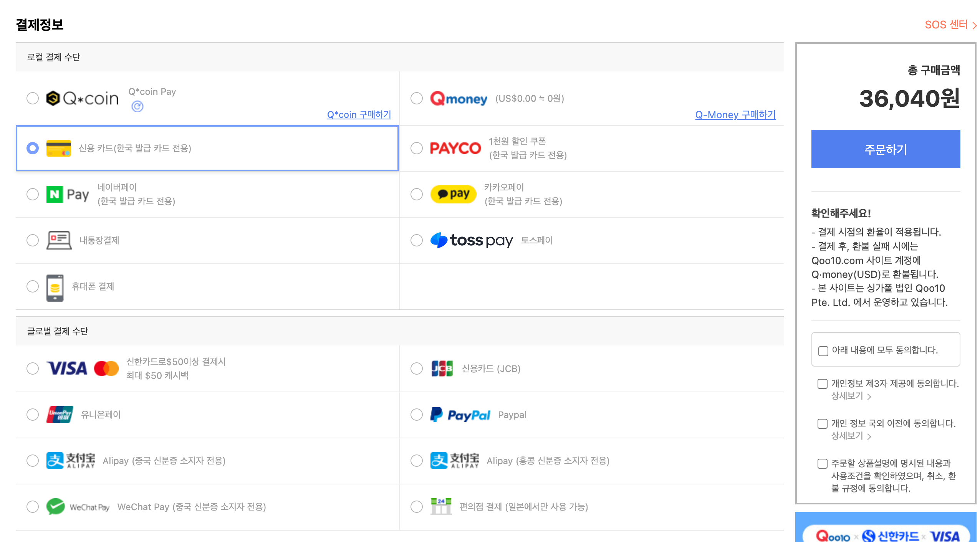The image size is (980, 542).
Task: Check third-party personal info consent box
Action: click(822, 384)
